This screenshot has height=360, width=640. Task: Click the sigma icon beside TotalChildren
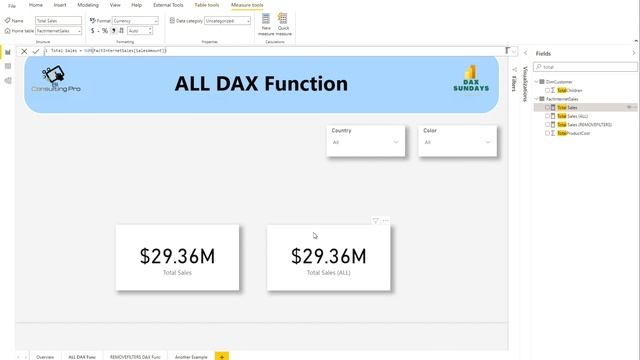pyautogui.click(x=553, y=90)
